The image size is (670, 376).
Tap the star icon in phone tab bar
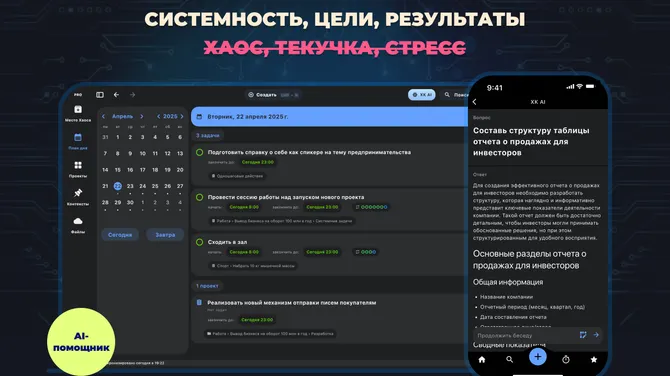click(594, 360)
